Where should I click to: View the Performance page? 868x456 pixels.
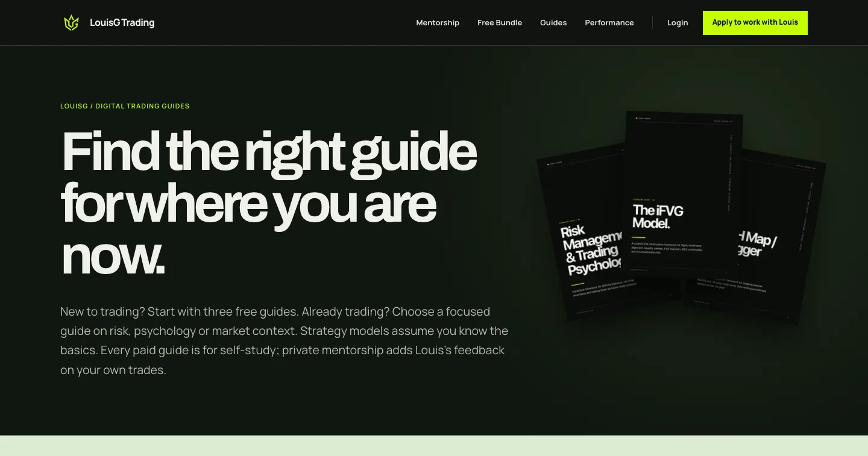click(x=609, y=23)
